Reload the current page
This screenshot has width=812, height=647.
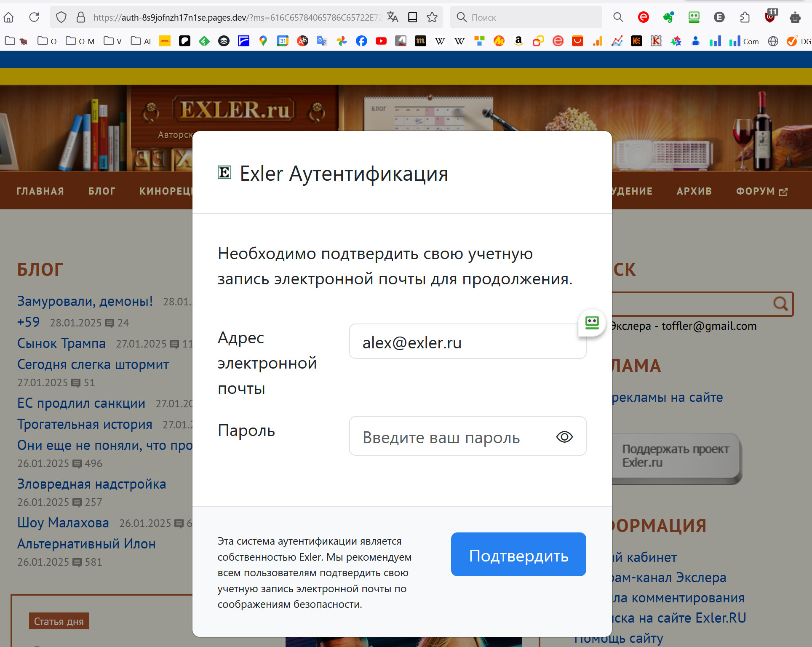point(34,17)
